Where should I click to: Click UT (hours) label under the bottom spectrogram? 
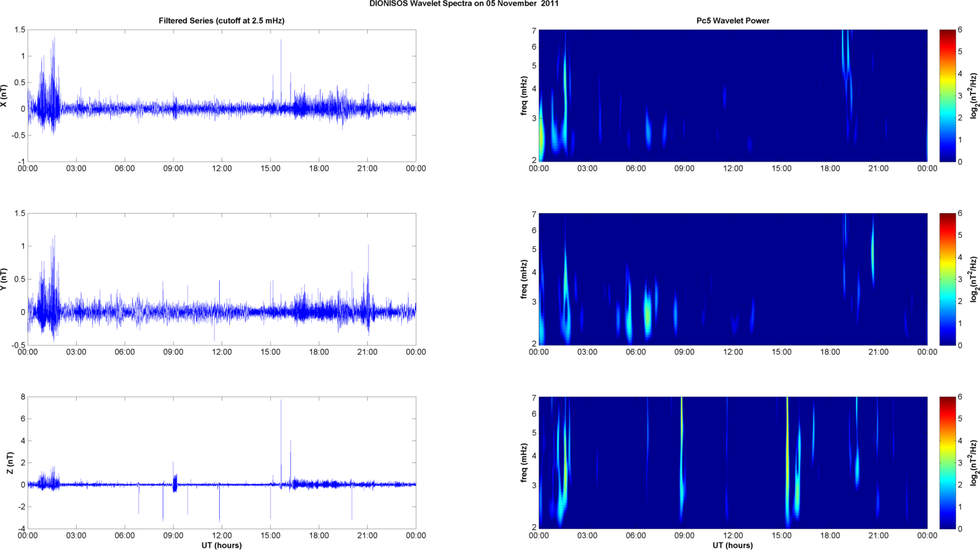click(x=733, y=545)
